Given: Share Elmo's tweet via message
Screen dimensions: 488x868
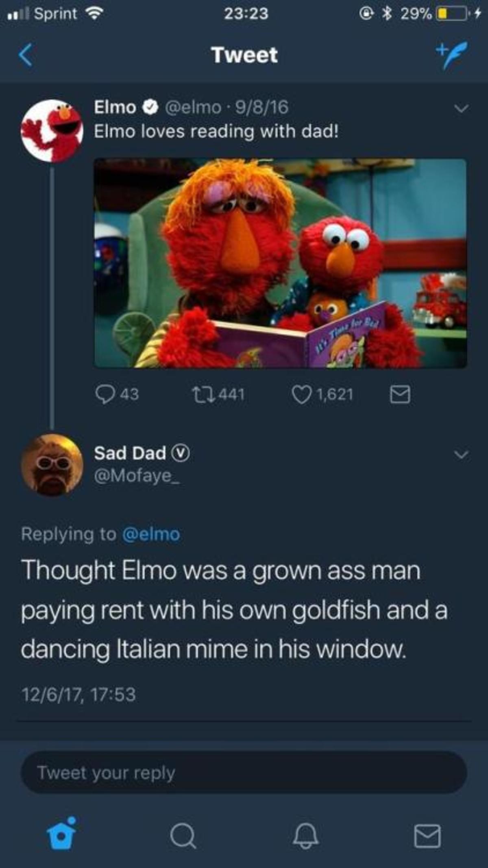Looking at the screenshot, I should point(401,394).
